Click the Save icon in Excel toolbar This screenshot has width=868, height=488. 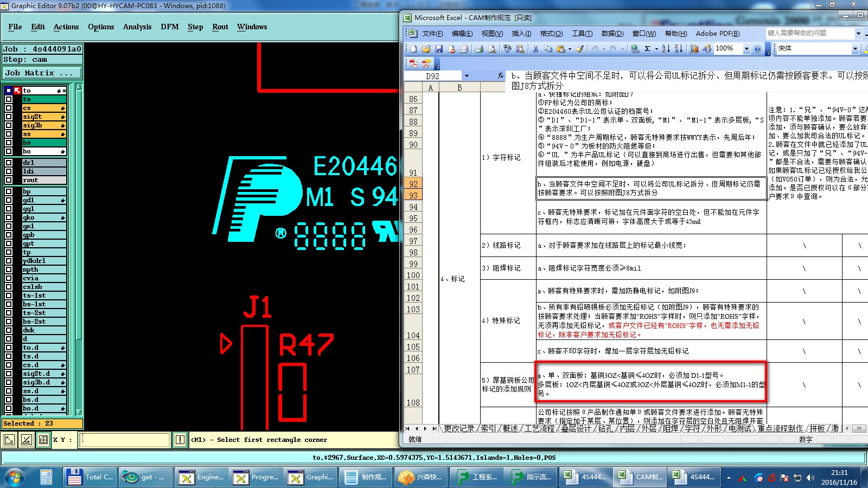coord(439,49)
